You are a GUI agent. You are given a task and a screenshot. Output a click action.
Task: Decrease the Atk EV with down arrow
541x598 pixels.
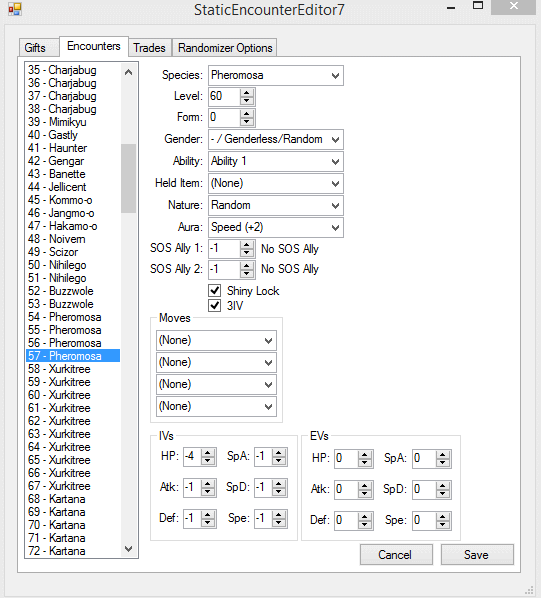365,494
